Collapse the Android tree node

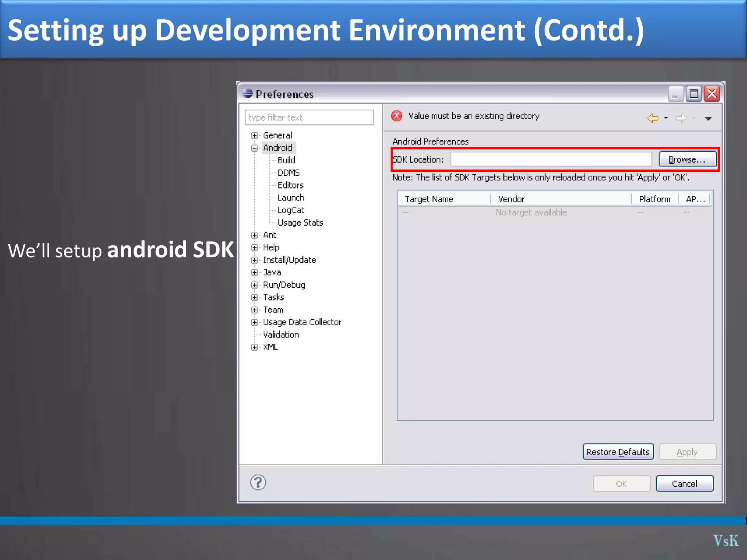coord(255,148)
